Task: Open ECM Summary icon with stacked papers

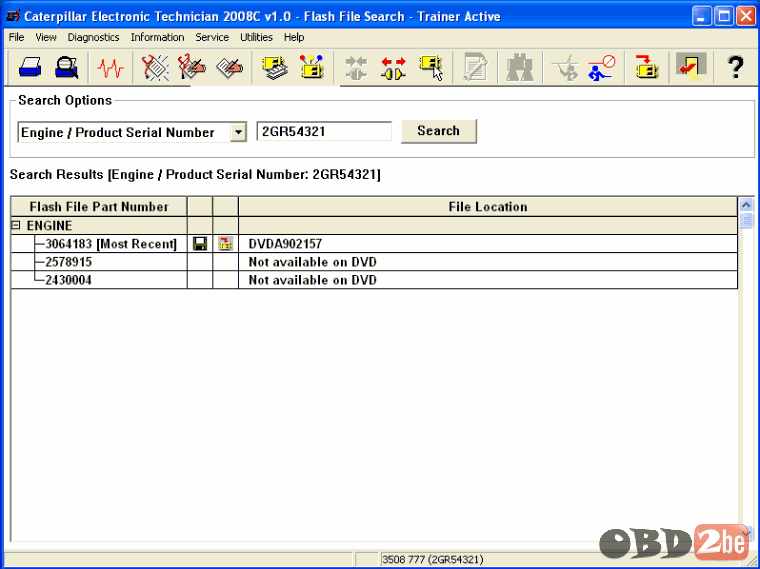Action: [275, 67]
